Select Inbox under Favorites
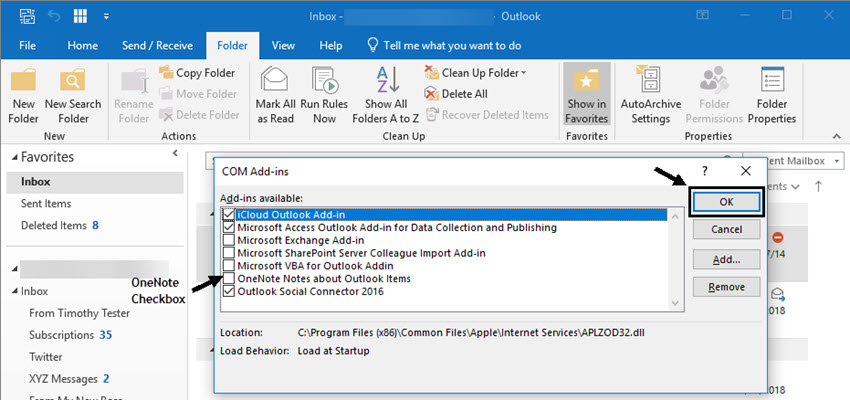The height and width of the screenshot is (400, 850). click(x=95, y=182)
